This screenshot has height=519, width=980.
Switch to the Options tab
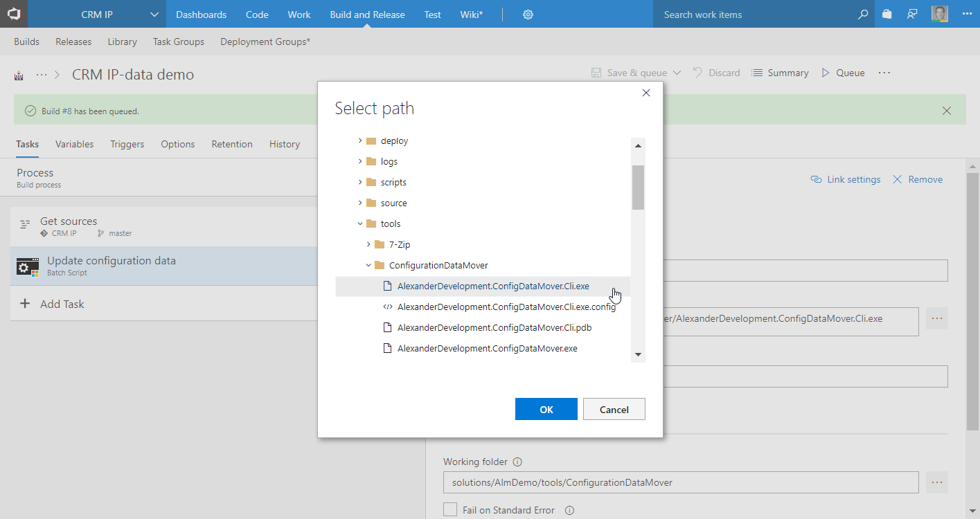[178, 144]
